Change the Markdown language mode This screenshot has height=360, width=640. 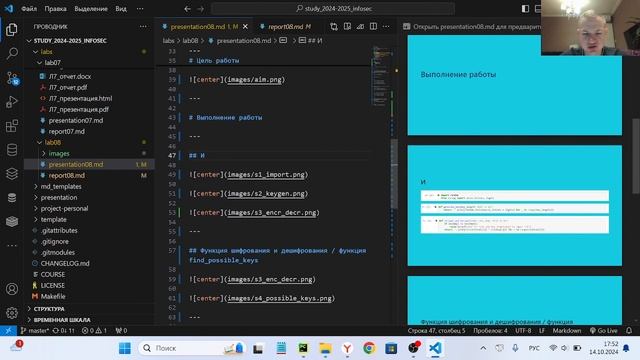(x=567, y=331)
